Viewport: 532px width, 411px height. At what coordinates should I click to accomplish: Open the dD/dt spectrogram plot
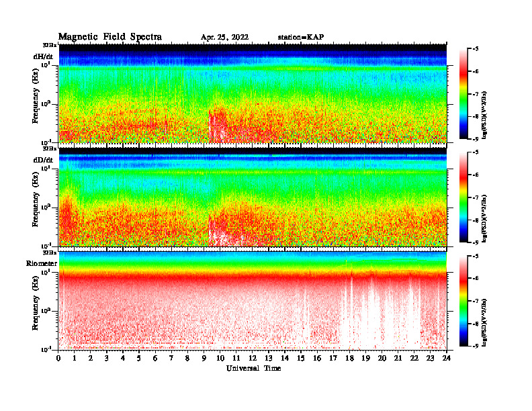click(x=253, y=197)
